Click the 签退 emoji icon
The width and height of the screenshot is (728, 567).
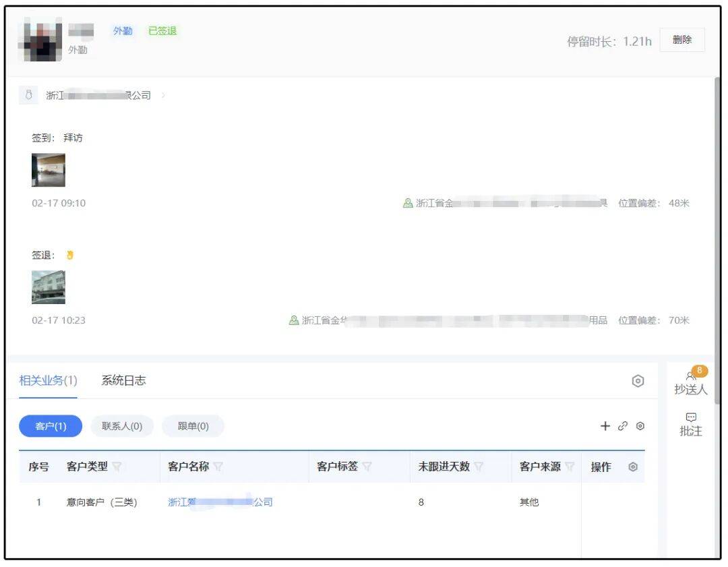tap(70, 255)
